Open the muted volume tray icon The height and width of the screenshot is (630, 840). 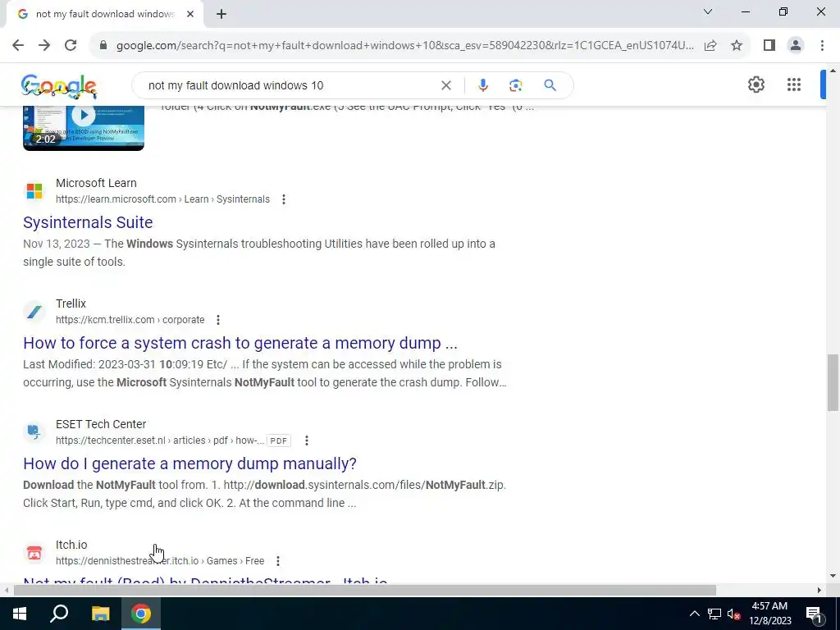click(733, 614)
